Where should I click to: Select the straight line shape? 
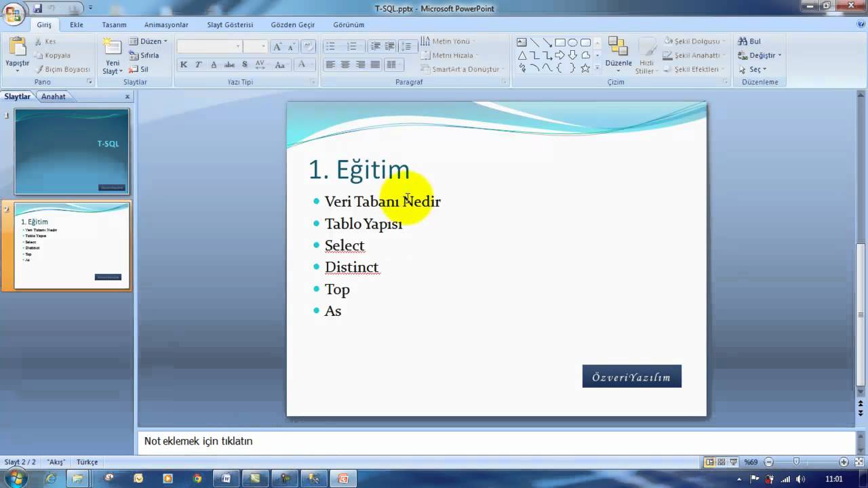534,42
